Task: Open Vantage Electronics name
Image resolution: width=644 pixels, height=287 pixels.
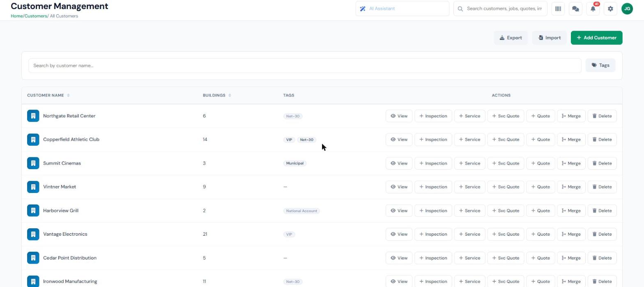Action: click(65, 234)
